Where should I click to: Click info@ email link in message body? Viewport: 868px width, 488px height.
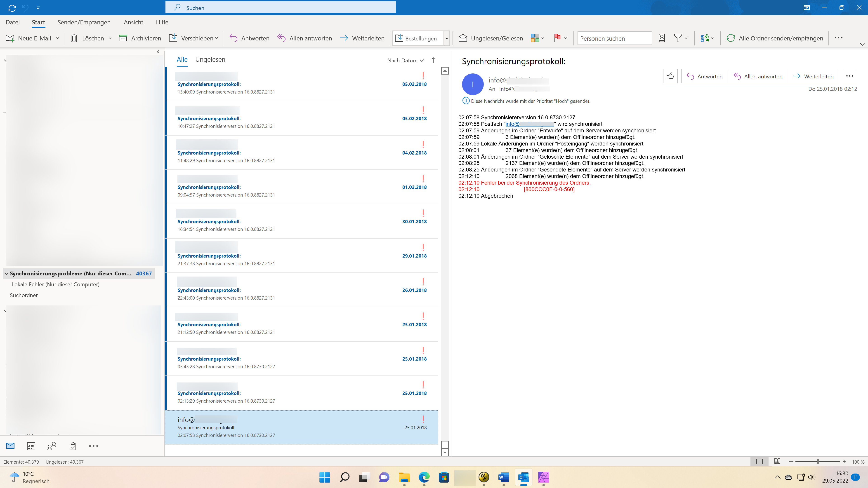[529, 124]
